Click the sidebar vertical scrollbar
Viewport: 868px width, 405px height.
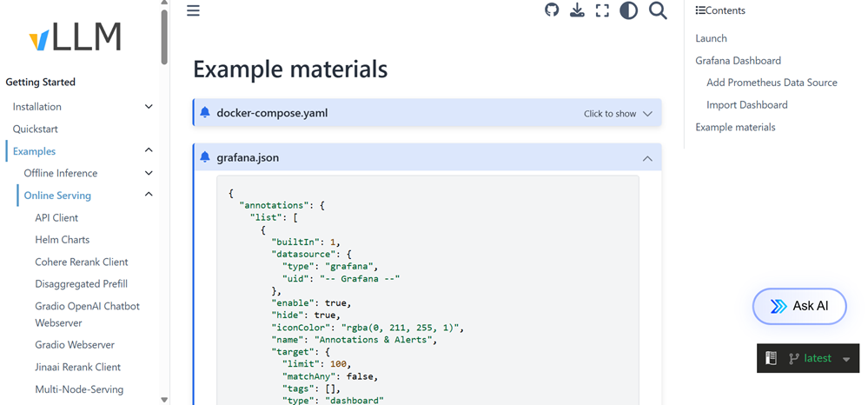164,35
